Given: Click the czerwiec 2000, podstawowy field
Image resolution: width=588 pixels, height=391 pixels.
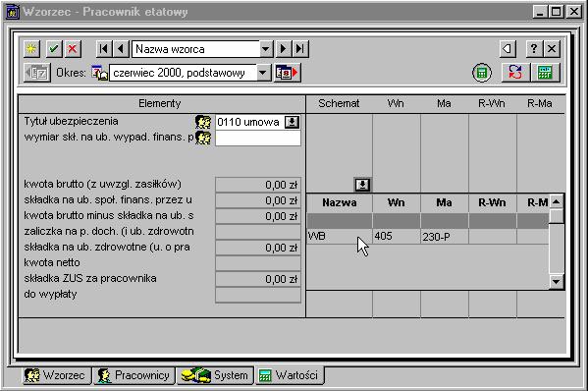Looking at the screenshot, I should pyautogui.click(x=183, y=73).
